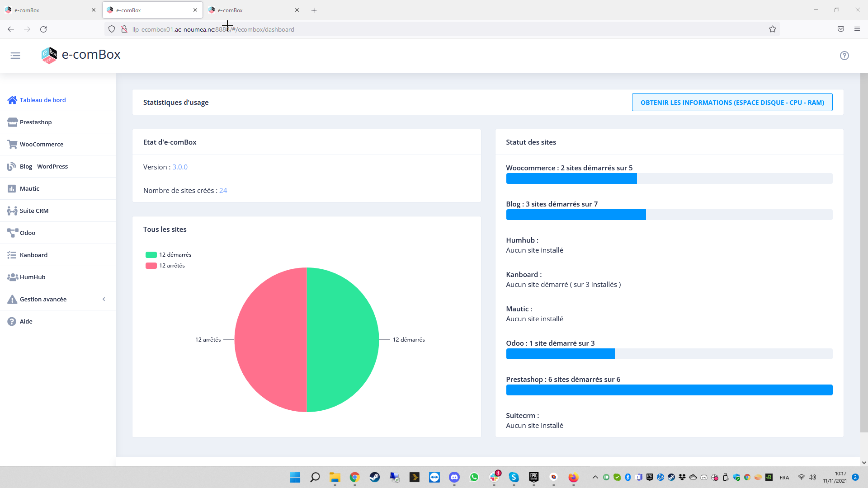
Task: Select HumHub menu item
Action: tap(33, 277)
